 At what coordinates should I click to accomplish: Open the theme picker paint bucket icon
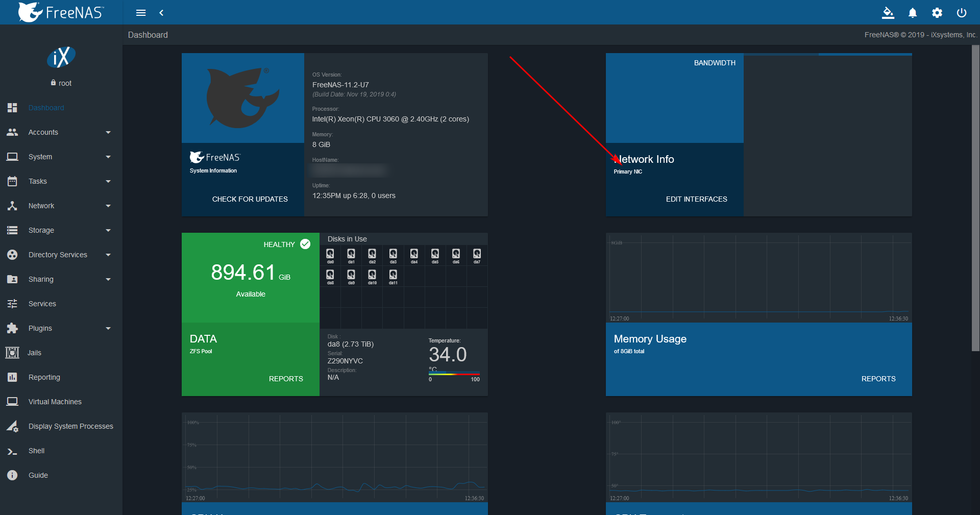coord(888,13)
